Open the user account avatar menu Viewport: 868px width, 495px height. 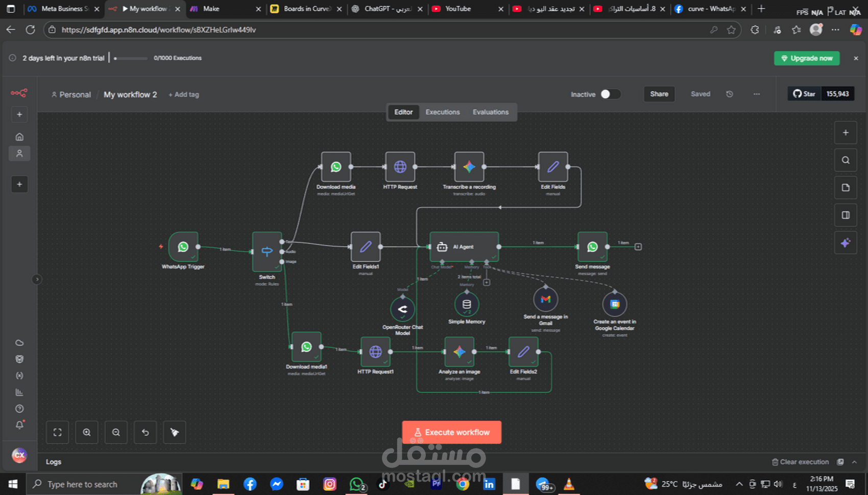(19, 455)
